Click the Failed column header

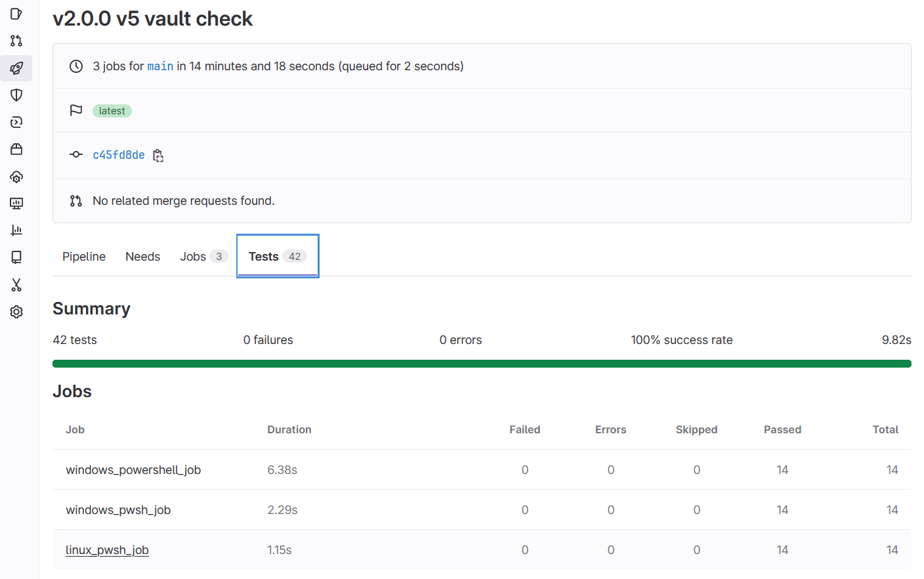point(525,430)
